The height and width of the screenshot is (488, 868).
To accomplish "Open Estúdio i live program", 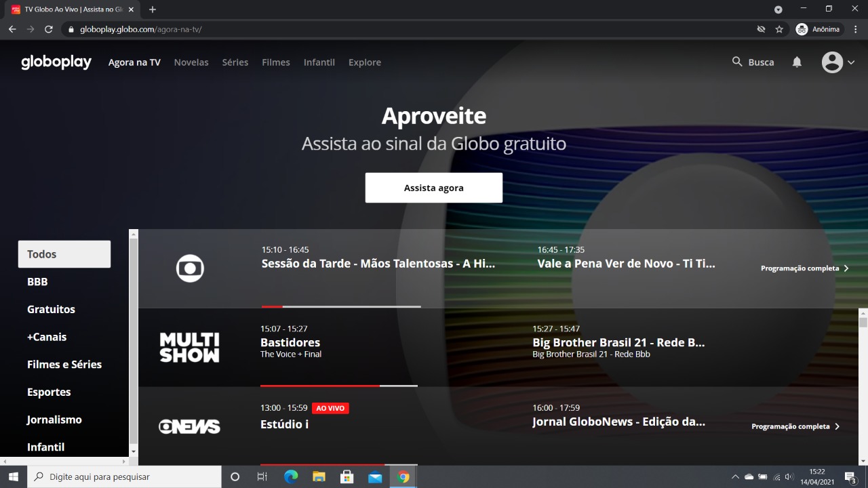I will click(x=284, y=424).
